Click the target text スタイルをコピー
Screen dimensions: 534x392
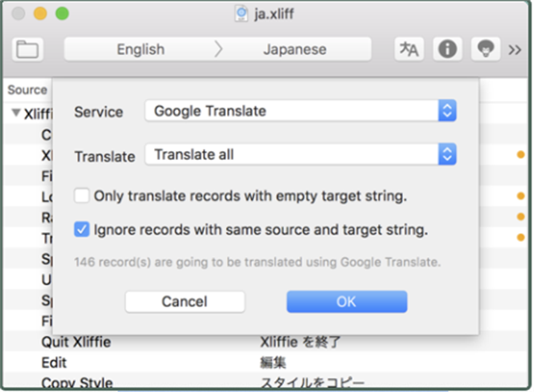[312, 383]
